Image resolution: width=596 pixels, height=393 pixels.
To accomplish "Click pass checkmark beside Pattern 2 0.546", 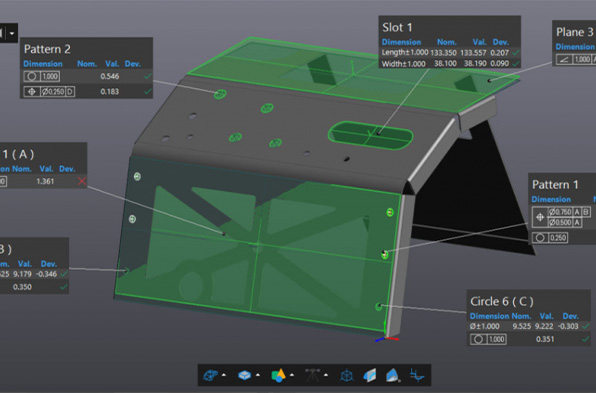I will (x=147, y=76).
